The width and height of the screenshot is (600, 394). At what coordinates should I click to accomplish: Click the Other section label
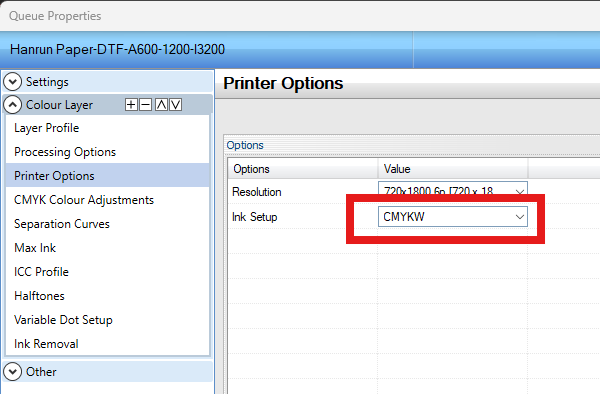click(x=41, y=372)
